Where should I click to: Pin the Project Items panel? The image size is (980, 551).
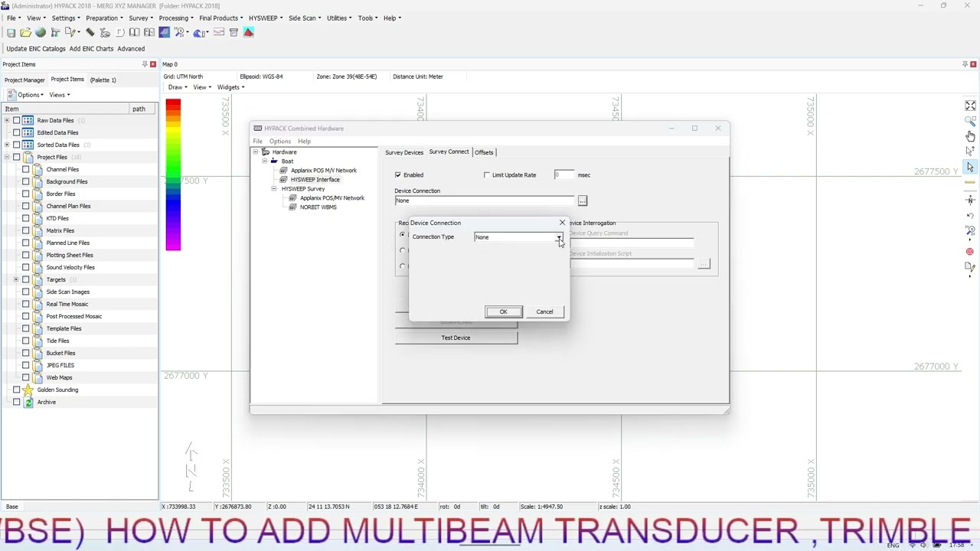[145, 64]
